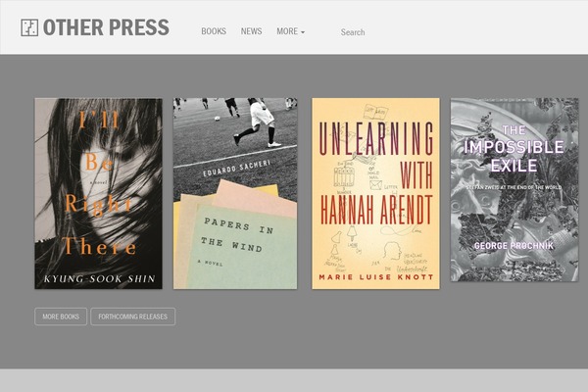Image resolution: width=588 pixels, height=392 pixels.
Task: Open the Books menu item
Action: coord(214,31)
